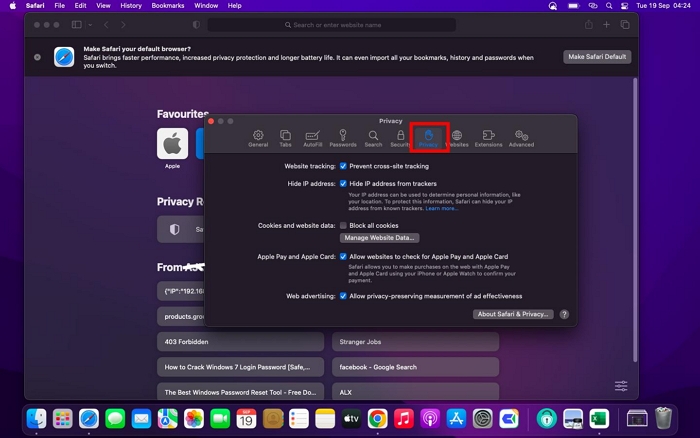Open the Websites preferences tab

coord(457,138)
